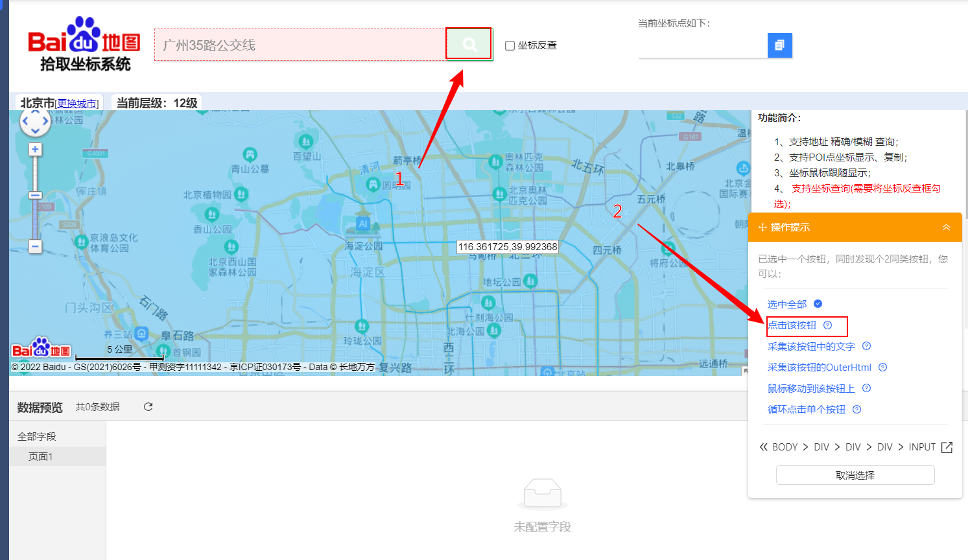Screen dimensions: 968x560
Task: Choose 采集该按钮中的文字 action
Action: [811, 347]
